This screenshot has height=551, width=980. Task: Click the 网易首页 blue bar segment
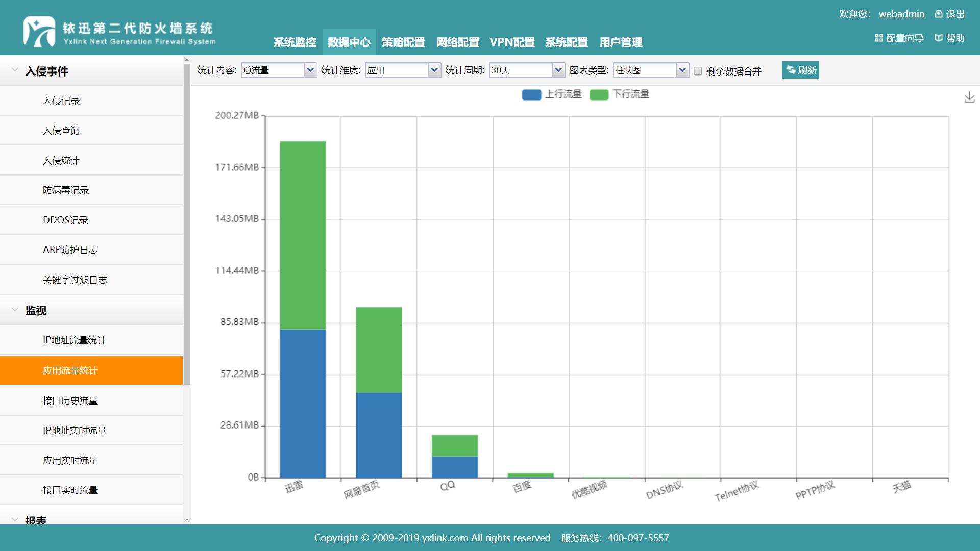(x=379, y=435)
